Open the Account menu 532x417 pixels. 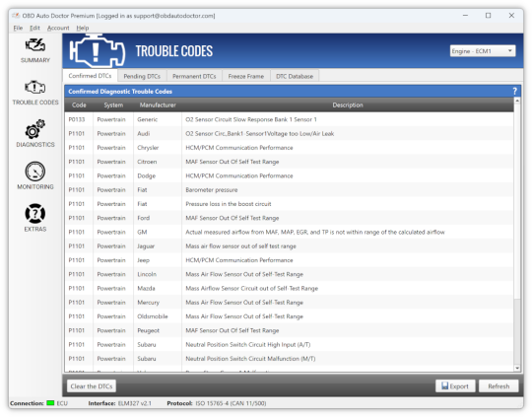tap(58, 28)
